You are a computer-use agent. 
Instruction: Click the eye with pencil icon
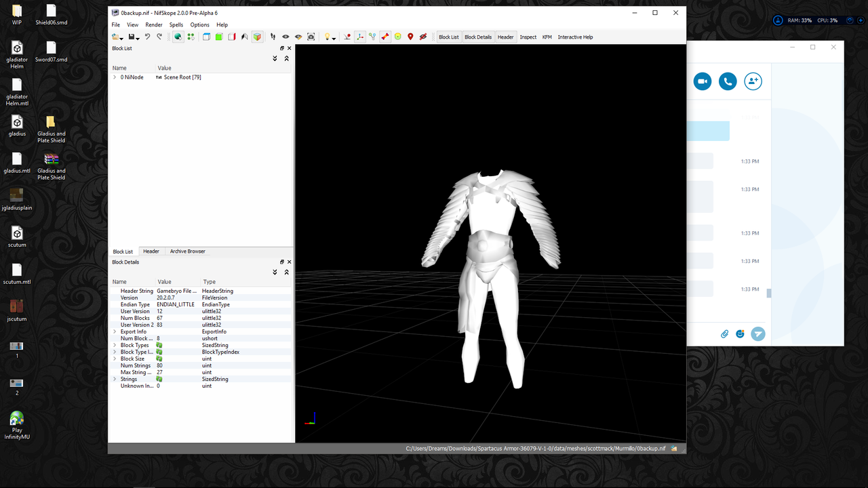point(298,37)
